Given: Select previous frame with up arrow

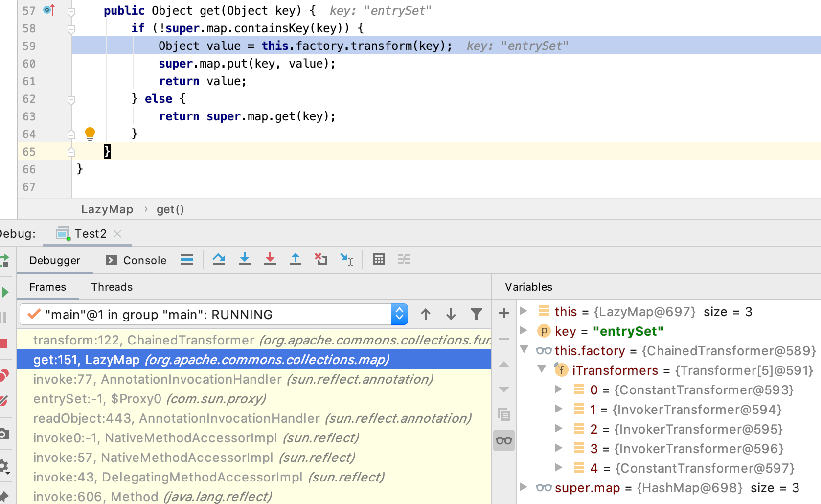Looking at the screenshot, I should click(426, 314).
